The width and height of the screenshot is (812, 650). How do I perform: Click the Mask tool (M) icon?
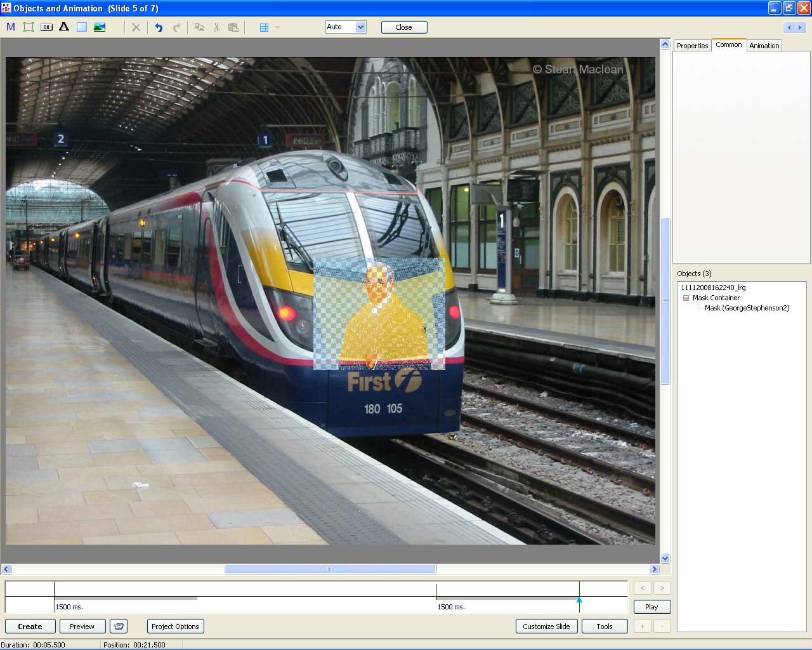pyautogui.click(x=11, y=27)
